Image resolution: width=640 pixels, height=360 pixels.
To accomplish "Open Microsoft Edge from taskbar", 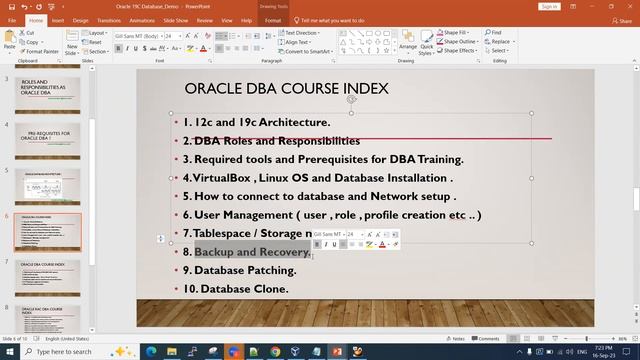I will pos(151,351).
